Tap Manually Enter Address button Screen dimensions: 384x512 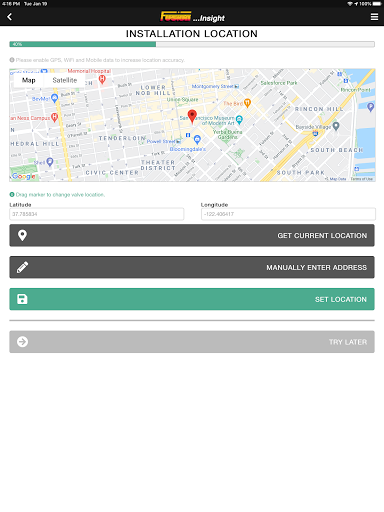coord(192,267)
